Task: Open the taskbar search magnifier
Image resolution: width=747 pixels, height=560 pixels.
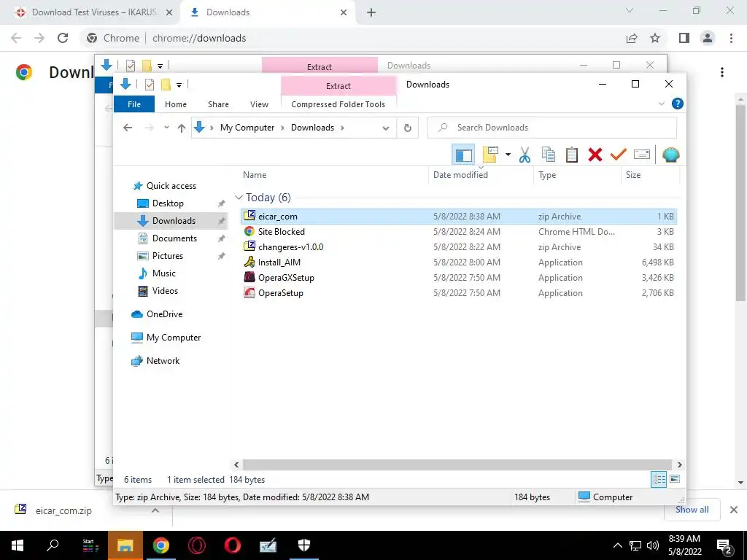Action: coord(53,545)
